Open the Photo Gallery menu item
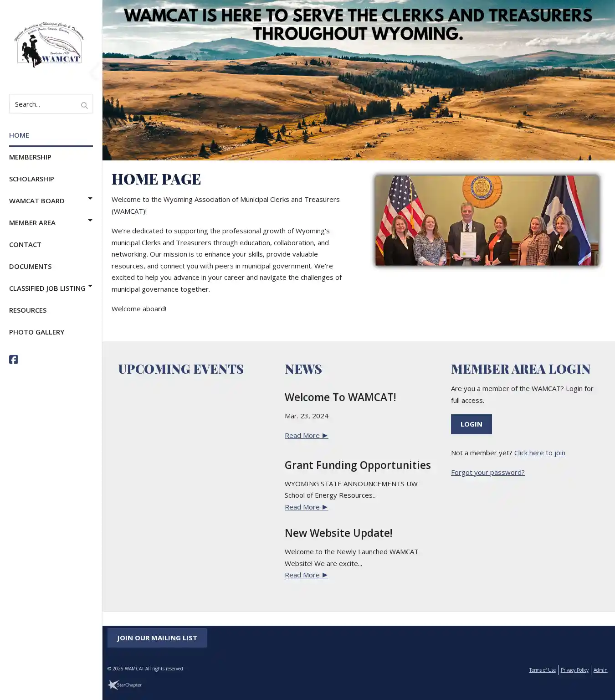 click(x=36, y=332)
